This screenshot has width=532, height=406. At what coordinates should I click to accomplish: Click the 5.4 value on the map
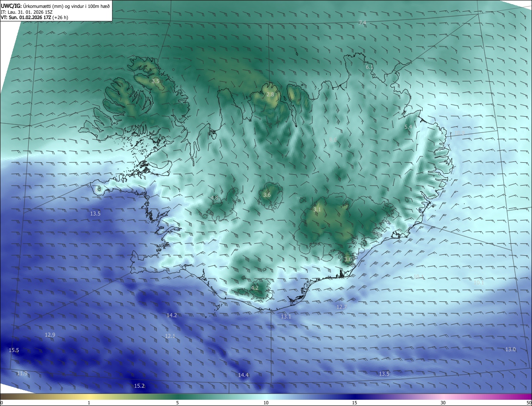click(408, 127)
